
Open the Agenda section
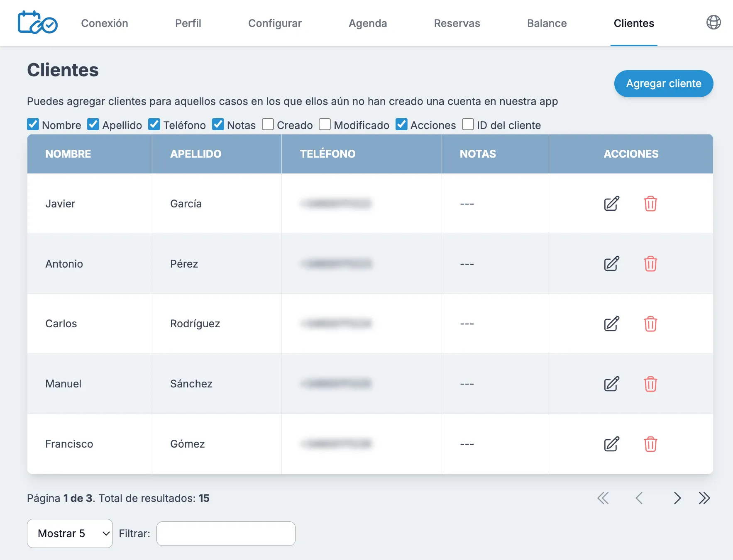click(367, 23)
